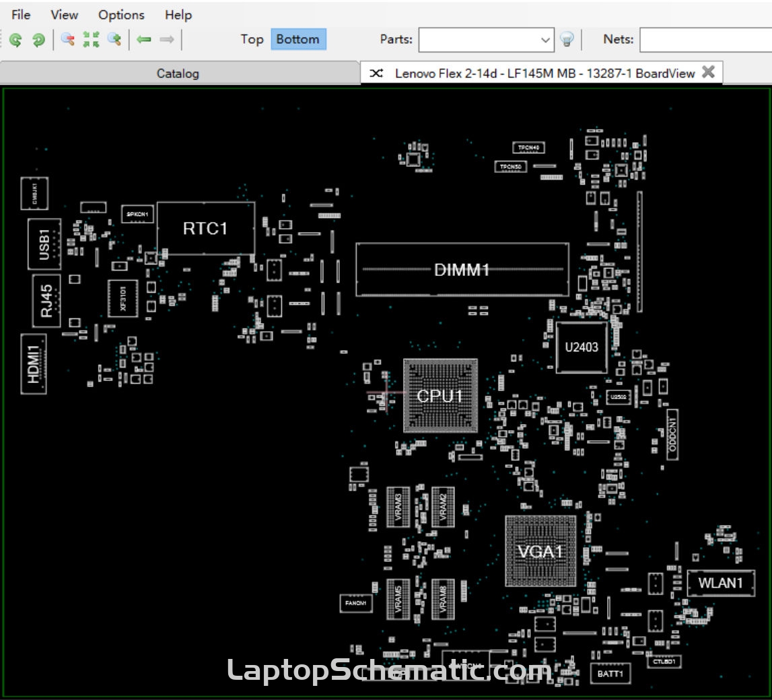The width and height of the screenshot is (772, 700).
Task: Select the HDMI1 connector
Action: point(34,363)
